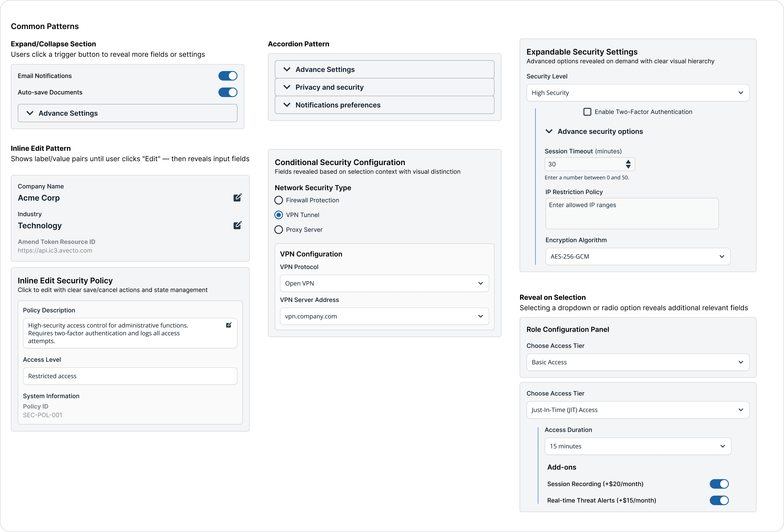Click the IP Restriction Policy text area
The image size is (784, 532).
tap(632, 214)
